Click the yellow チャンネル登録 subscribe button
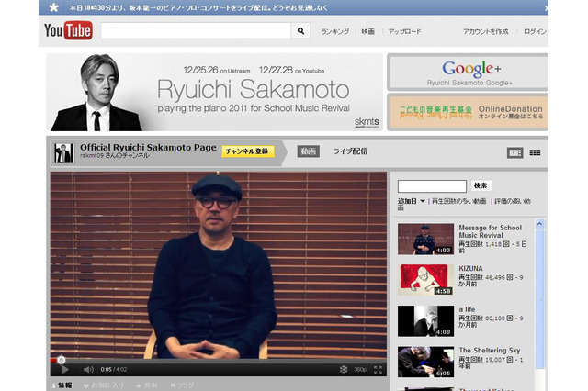 coord(247,151)
